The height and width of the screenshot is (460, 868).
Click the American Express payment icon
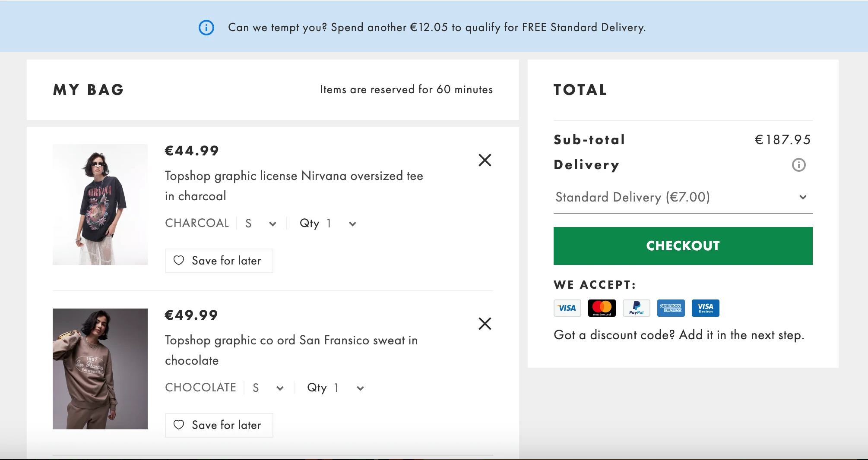click(x=671, y=308)
